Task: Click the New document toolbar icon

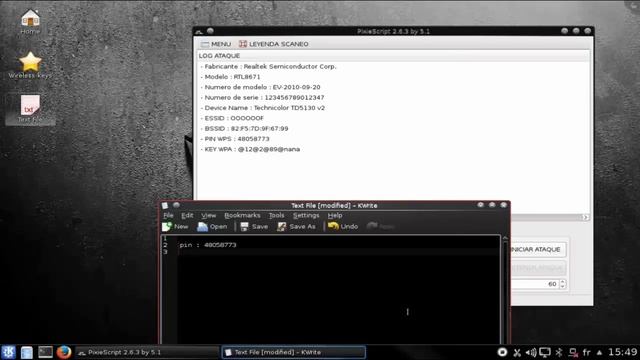Action: pyautogui.click(x=175, y=227)
